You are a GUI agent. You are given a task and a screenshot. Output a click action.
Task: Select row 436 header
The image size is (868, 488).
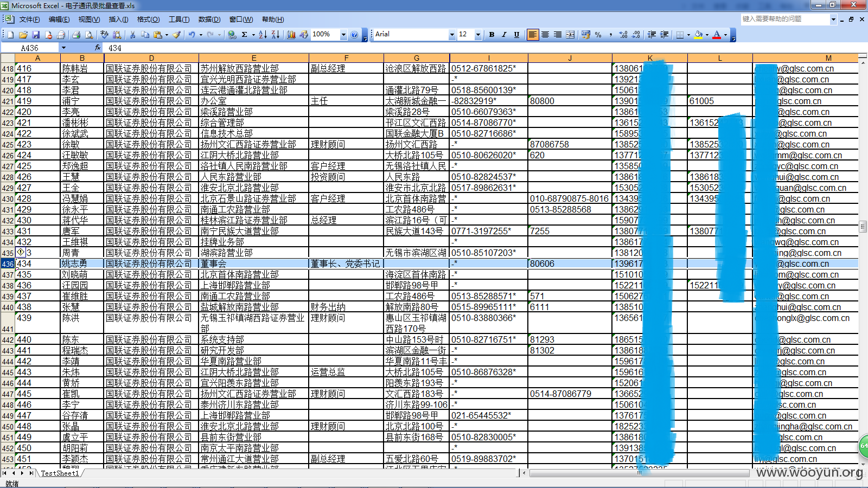[x=8, y=264]
